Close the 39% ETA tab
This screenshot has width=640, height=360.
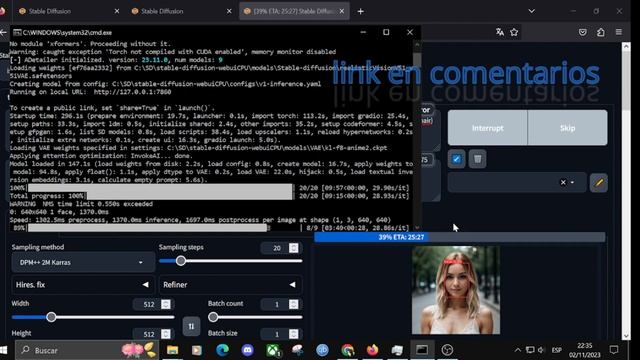(342, 11)
